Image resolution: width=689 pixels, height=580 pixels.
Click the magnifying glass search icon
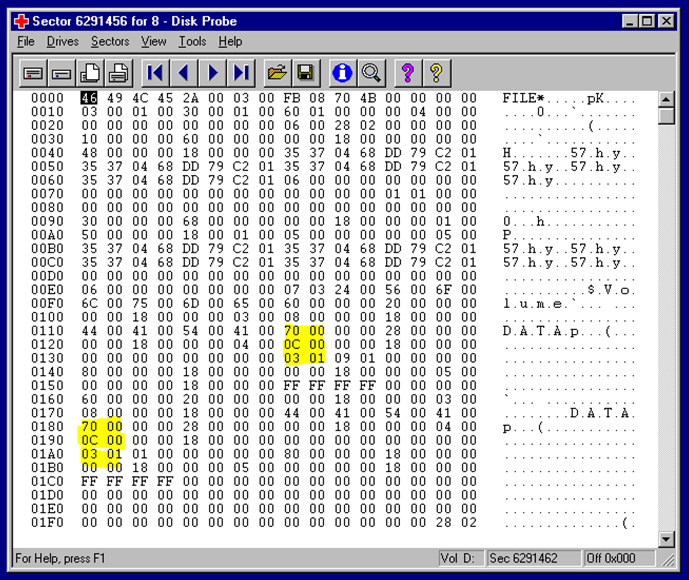pyautogui.click(x=371, y=73)
